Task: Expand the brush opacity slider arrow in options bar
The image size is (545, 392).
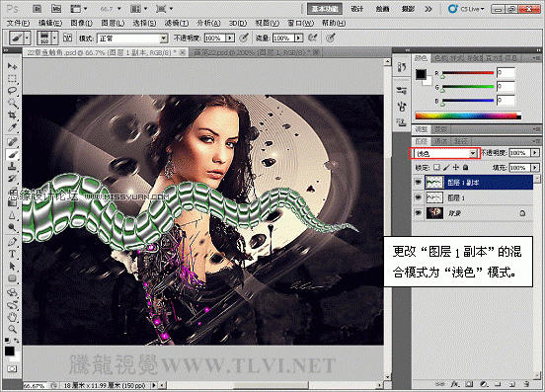Action: coord(230,38)
